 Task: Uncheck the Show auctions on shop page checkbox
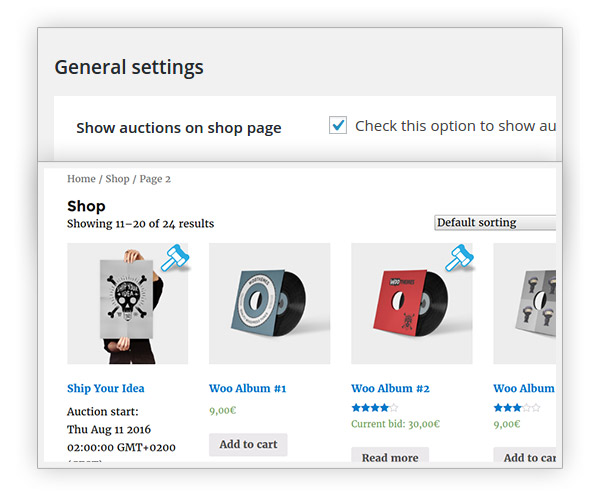click(x=338, y=125)
